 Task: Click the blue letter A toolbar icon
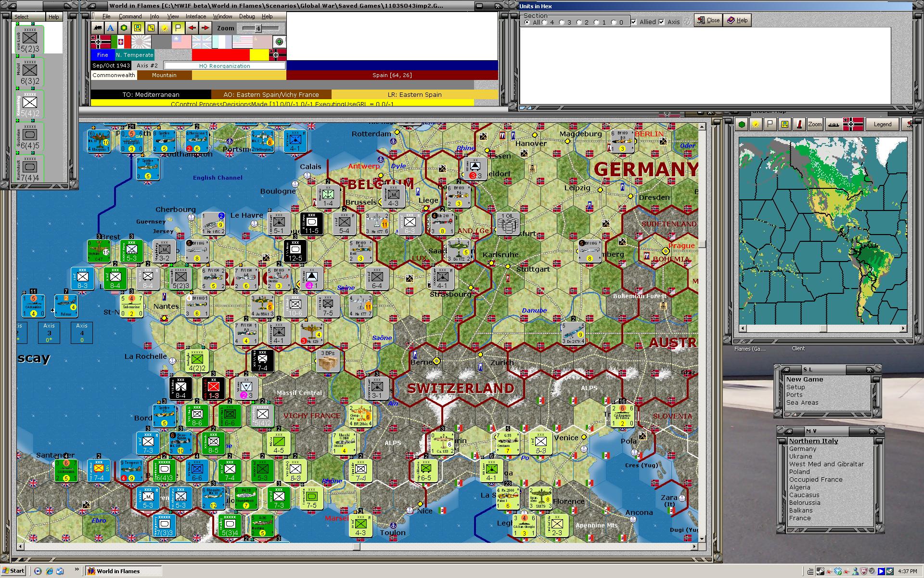tap(111, 28)
